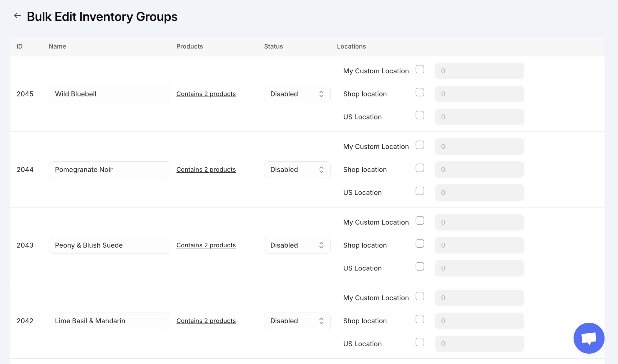
Task: Open the chat support bubble
Action: (589, 338)
